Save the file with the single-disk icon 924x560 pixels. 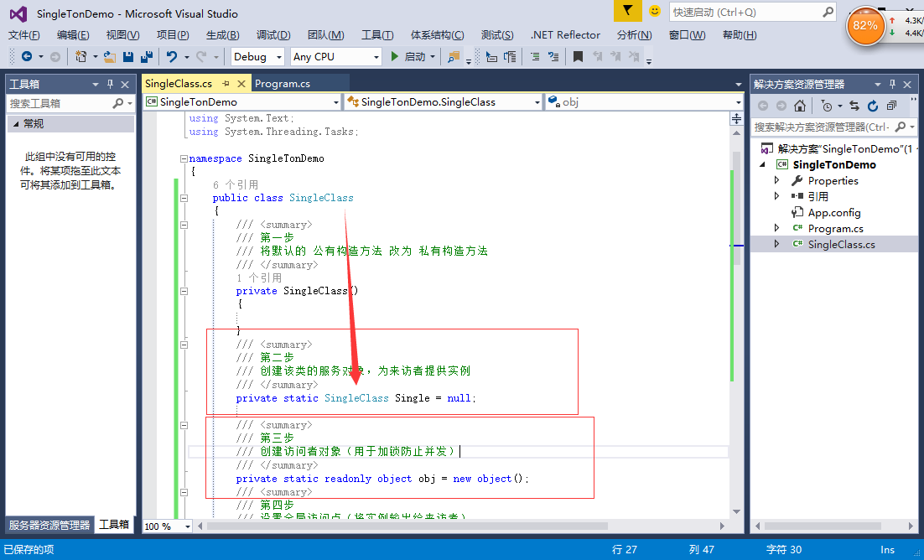pos(128,57)
